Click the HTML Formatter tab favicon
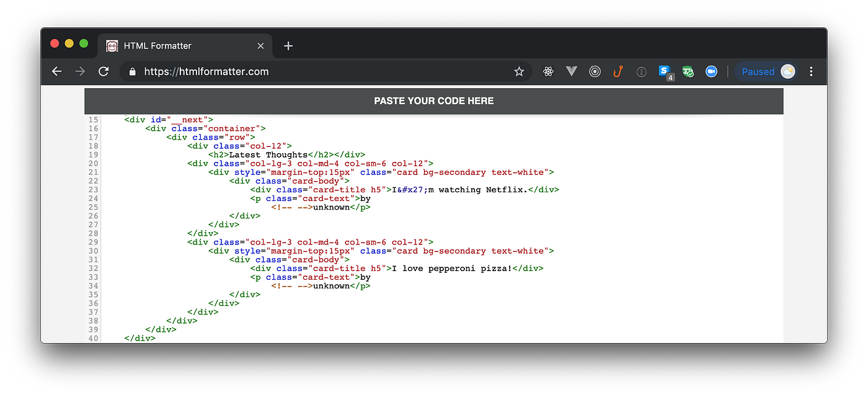This screenshot has width=868, height=397. point(112,46)
